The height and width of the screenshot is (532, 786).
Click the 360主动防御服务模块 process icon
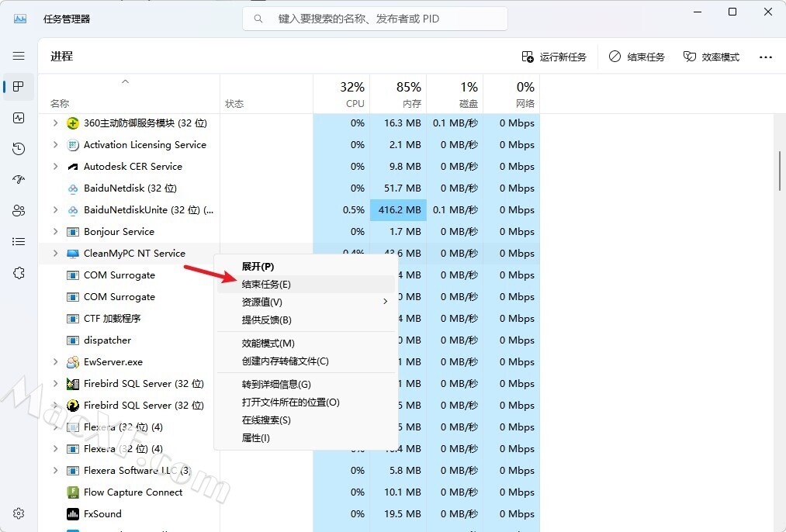click(x=73, y=123)
